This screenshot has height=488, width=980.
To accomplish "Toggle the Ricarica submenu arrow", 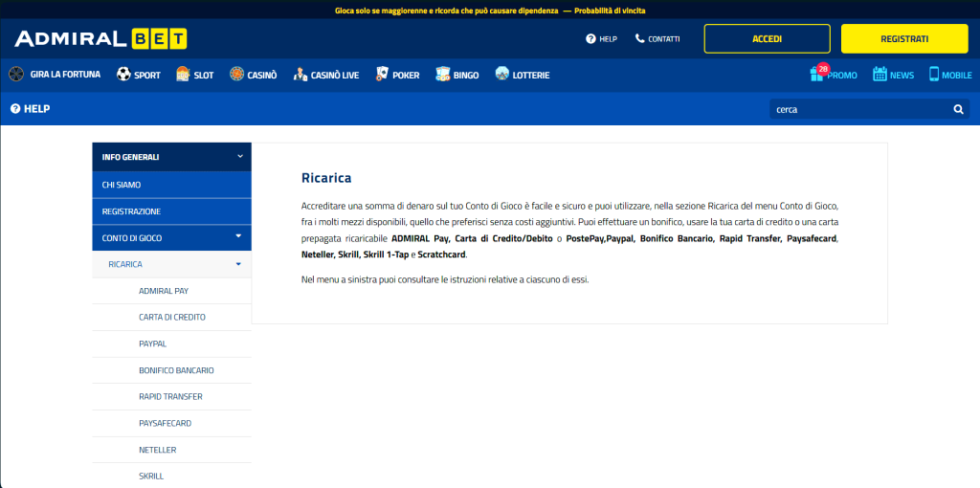I will point(238,263).
